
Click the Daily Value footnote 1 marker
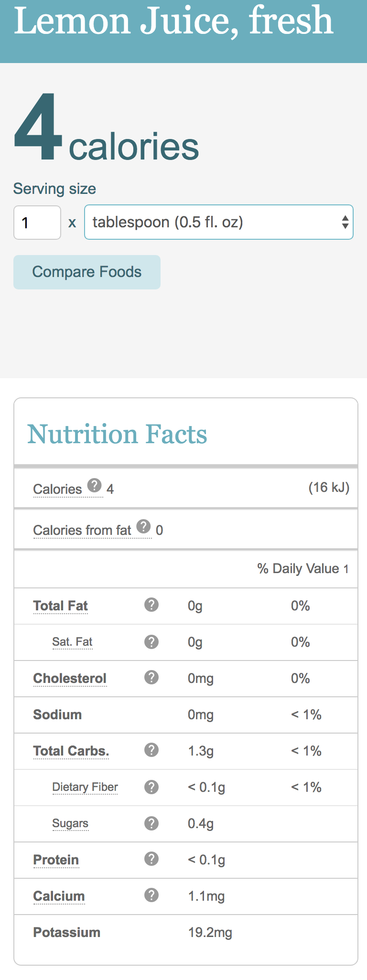(x=346, y=569)
